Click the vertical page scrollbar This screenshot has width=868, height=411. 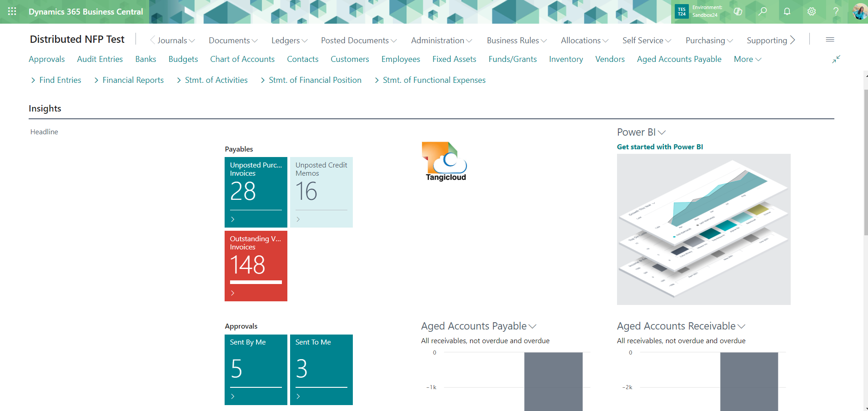[866, 162]
